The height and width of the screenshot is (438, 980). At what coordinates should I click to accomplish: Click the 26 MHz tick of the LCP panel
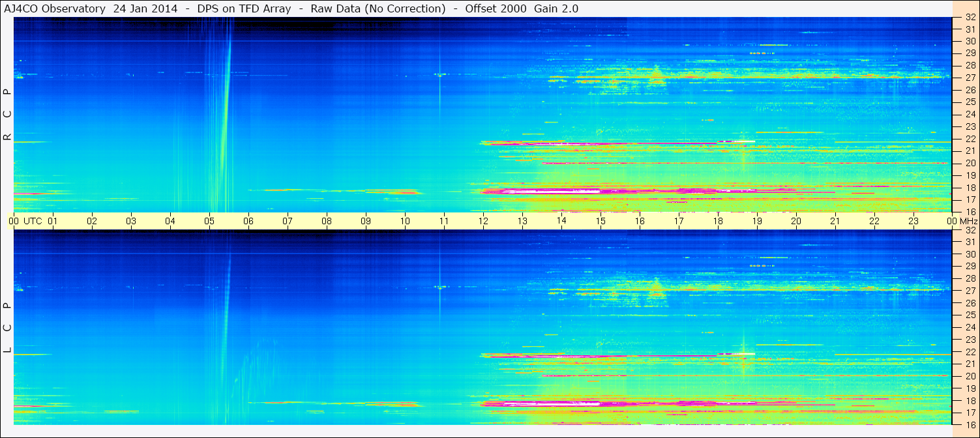click(970, 303)
